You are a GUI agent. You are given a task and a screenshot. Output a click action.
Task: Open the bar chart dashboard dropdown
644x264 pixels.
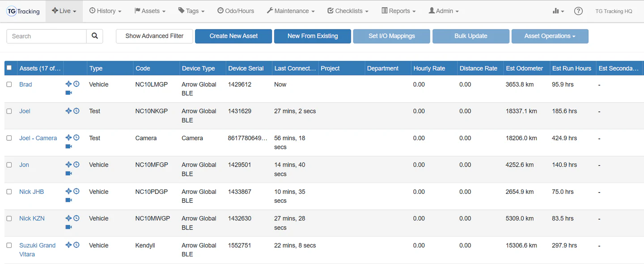(558, 11)
